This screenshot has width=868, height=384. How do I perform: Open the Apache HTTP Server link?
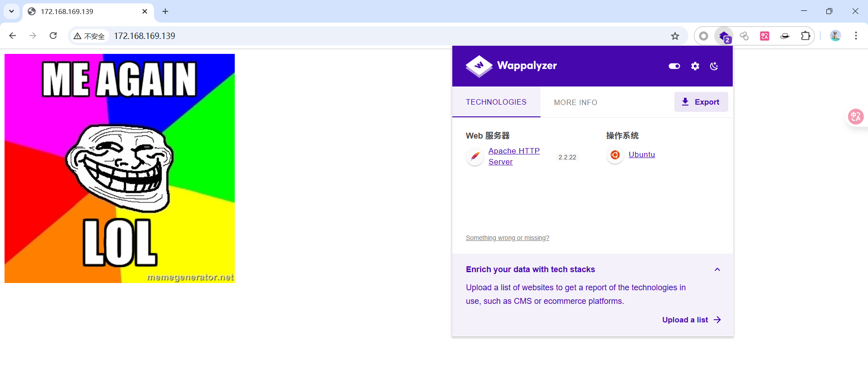(x=514, y=156)
